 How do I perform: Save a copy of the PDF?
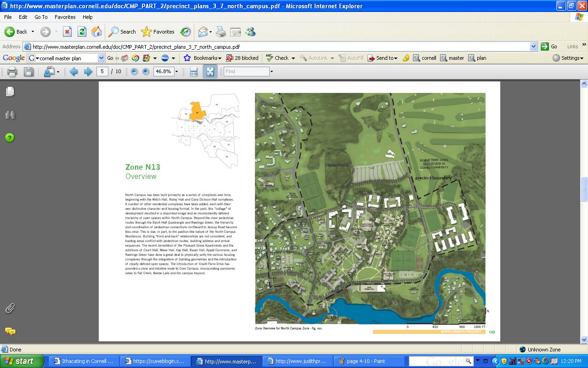(x=28, y=71)
